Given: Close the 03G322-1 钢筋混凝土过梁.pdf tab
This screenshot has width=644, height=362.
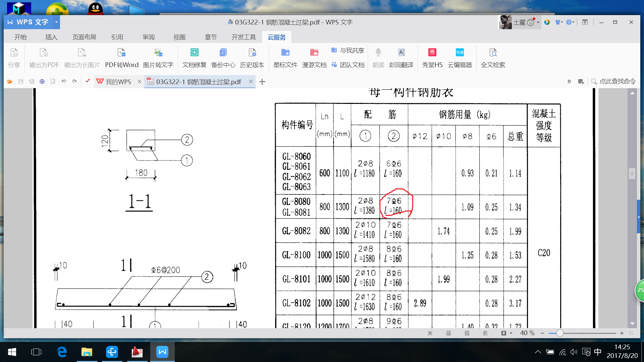Looking at the screenshot, I should pyautogui.click(x=251, y=81).
